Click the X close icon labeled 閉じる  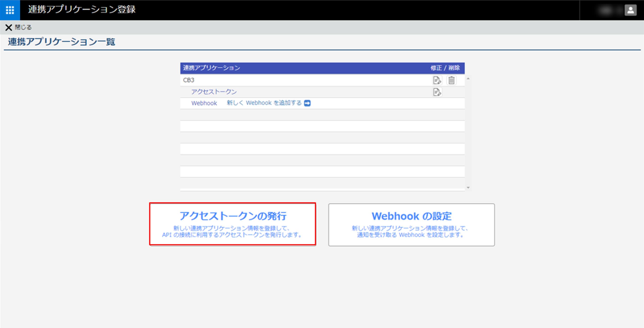coord(9,27)
